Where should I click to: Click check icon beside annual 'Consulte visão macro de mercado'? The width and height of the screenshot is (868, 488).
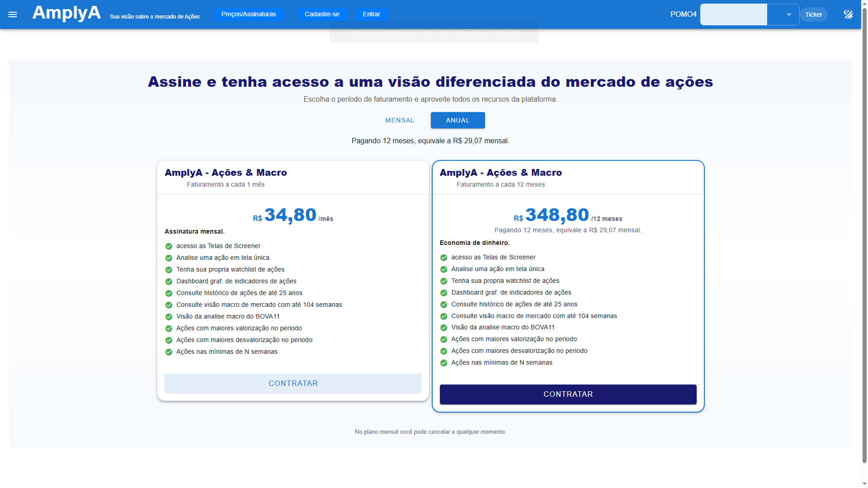coord(443,316)
